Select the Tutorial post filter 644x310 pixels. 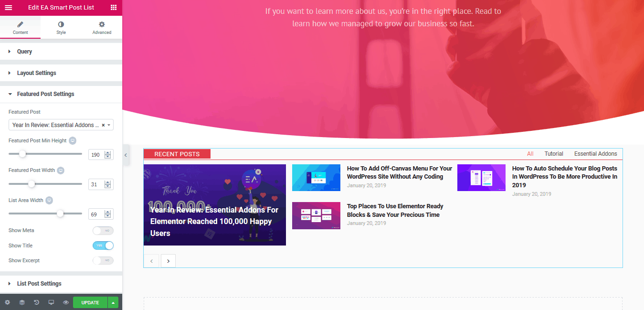[554, 154]
